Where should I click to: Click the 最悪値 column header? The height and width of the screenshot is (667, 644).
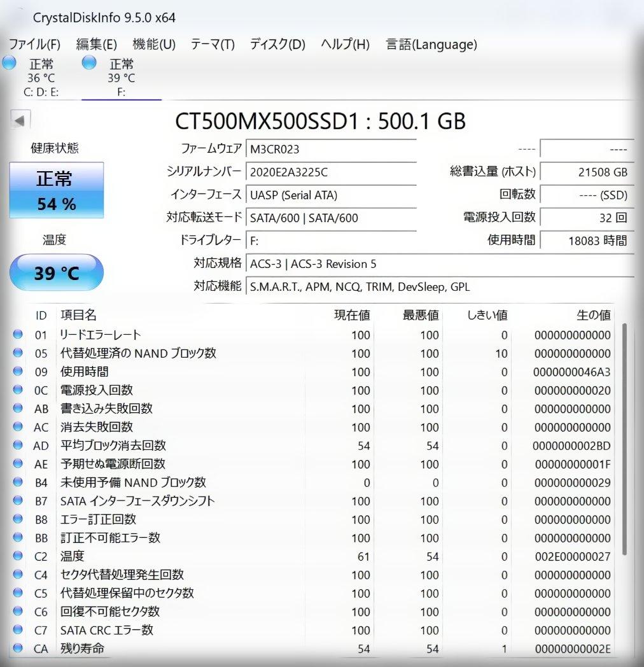pyautogui.click(x=421, y=315)
